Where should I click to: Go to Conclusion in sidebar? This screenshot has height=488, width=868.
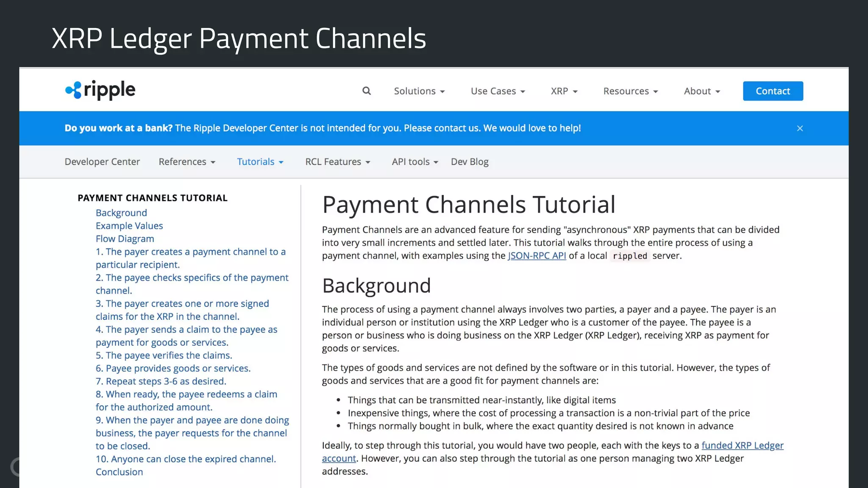(119, 472)
